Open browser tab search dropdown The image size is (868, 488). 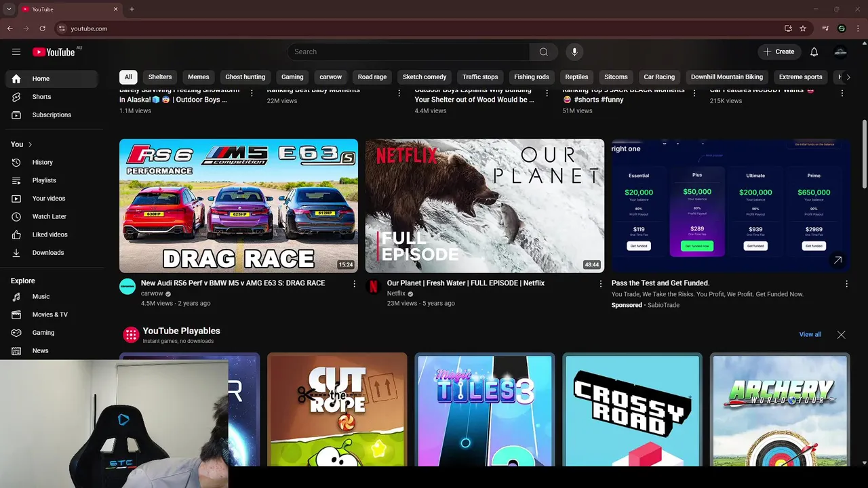tap(9, 9)
